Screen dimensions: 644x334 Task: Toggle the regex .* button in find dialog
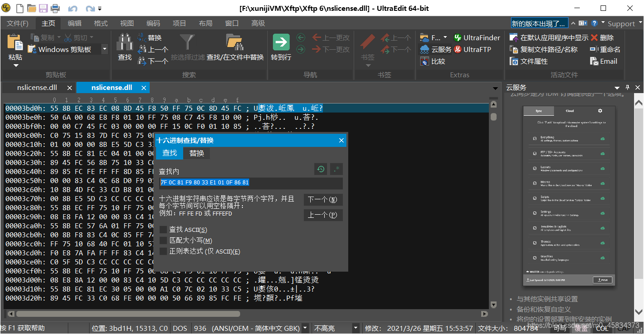[x=336, y=169]
